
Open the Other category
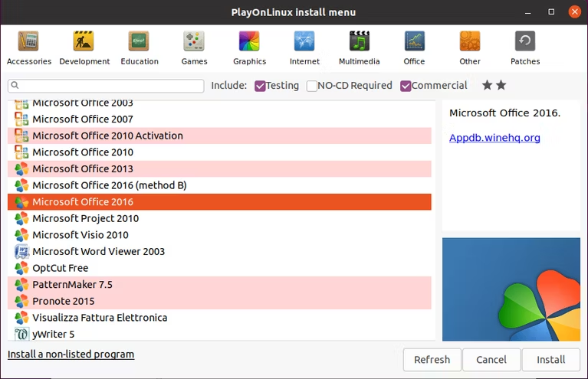(470, 47)
